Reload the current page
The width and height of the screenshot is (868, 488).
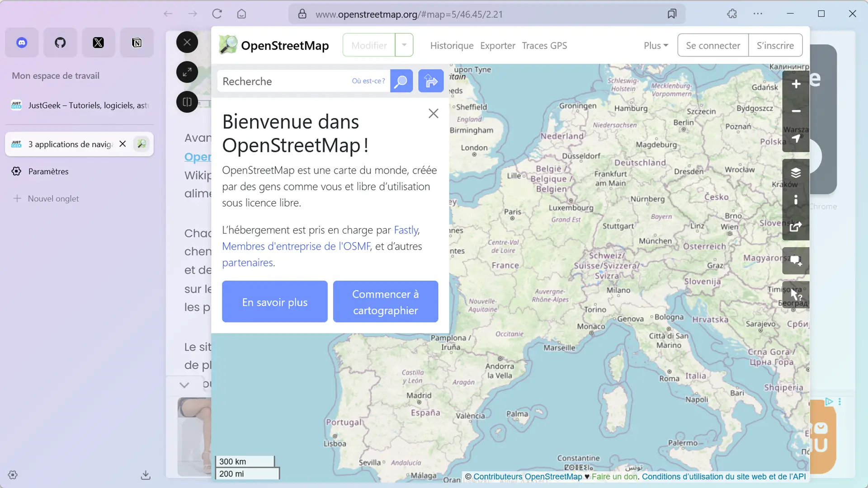[x=217, y=14]
